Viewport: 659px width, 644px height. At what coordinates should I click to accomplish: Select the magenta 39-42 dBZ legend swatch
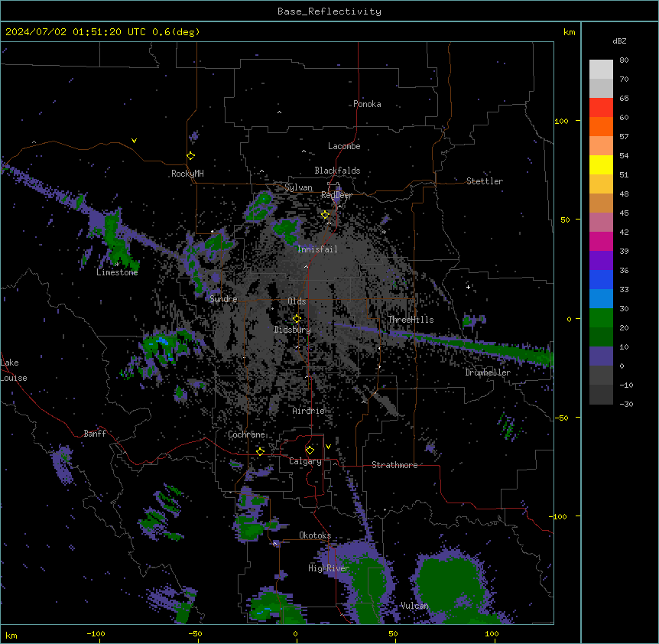[x=601, y=241]
